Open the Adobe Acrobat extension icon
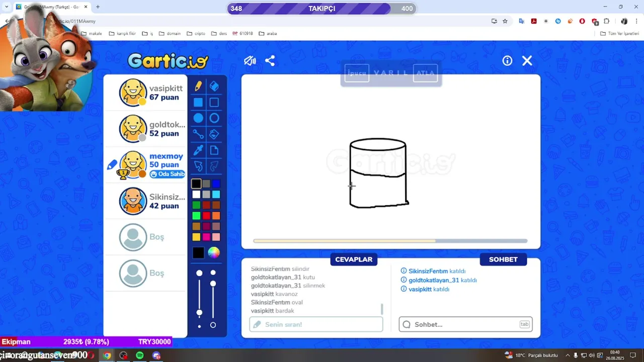Screen dimensions: 644x362 point(533,21)
